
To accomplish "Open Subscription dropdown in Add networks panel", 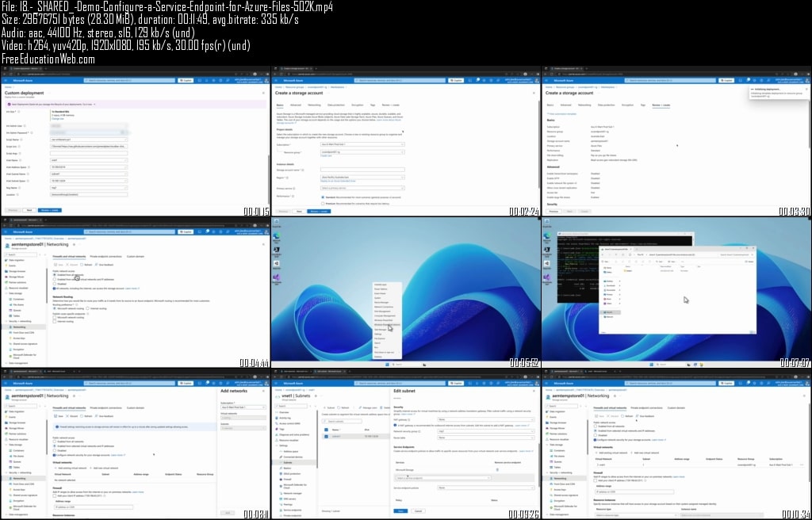I will tap(243, 407).
